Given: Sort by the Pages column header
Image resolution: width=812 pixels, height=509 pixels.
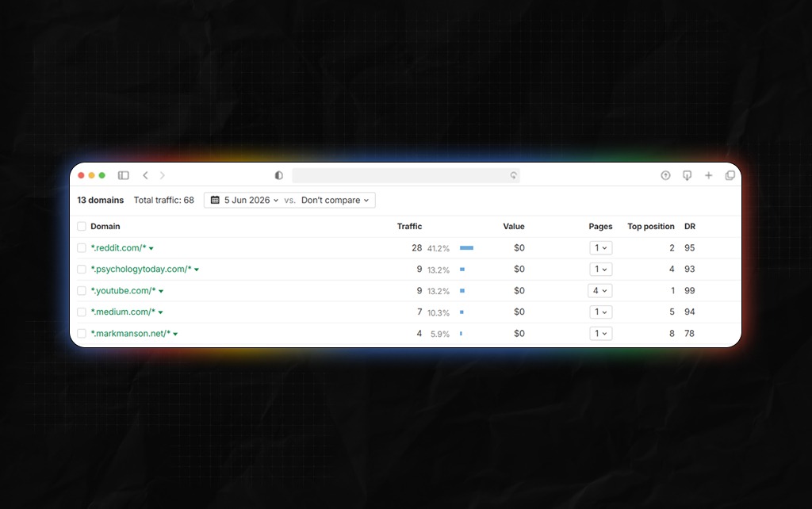Looking at the screenshot, I should (600, 226).
